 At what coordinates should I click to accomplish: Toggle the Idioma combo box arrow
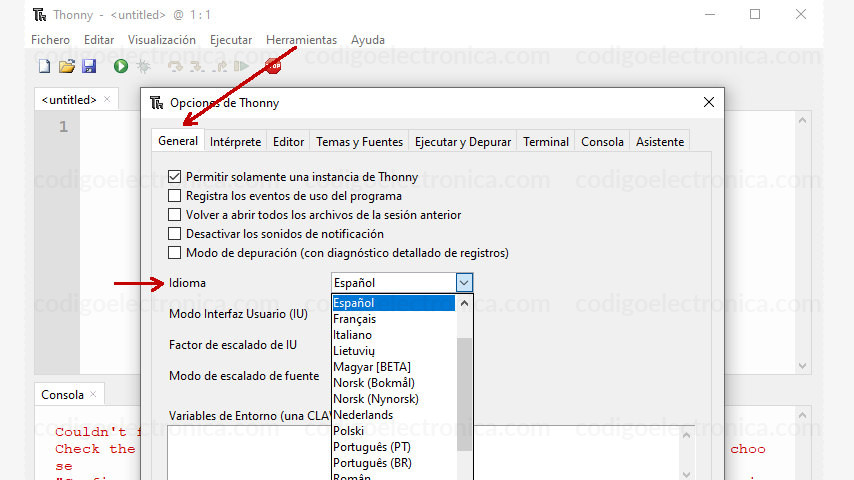point(464,283)
